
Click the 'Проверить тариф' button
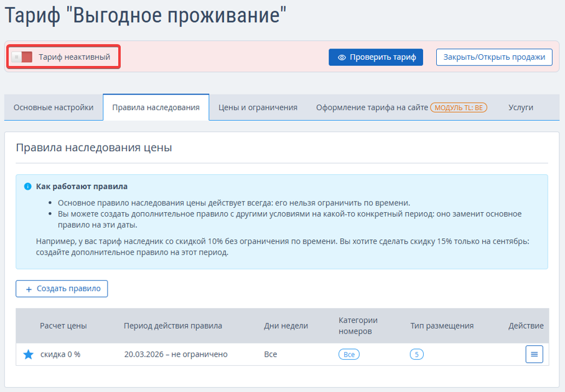point(376,57)
